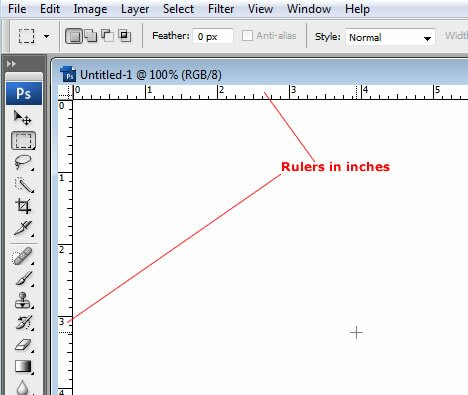This screenshot has width=468, height=395.
Task: Choose Intersect with selection mode button
Action: (124, 36)
